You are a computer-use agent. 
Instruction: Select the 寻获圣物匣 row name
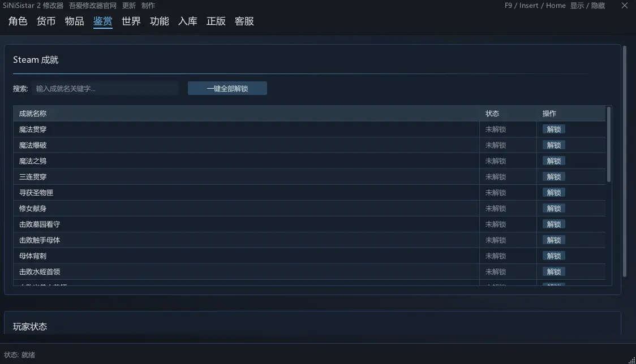pyautogui.click(x=36, y=193)
